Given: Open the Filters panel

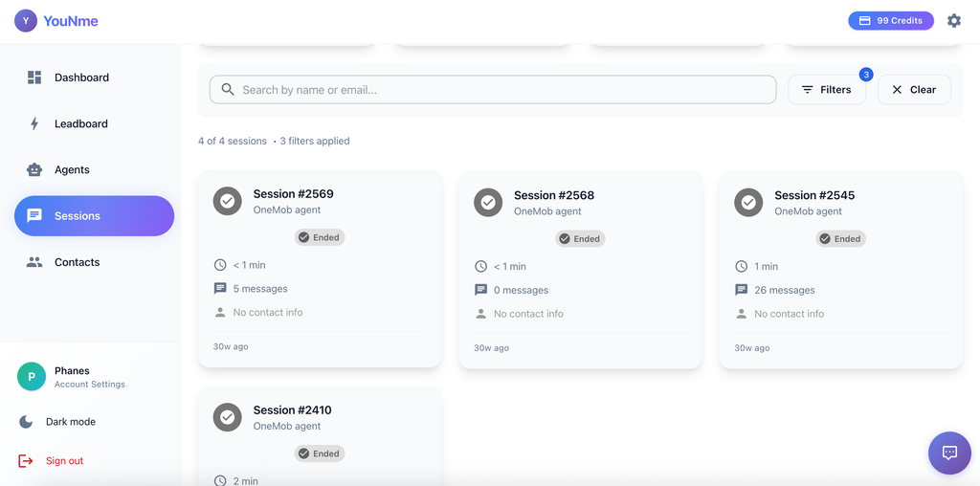Looking at the screenshot, I should click(x=827, y=89).
